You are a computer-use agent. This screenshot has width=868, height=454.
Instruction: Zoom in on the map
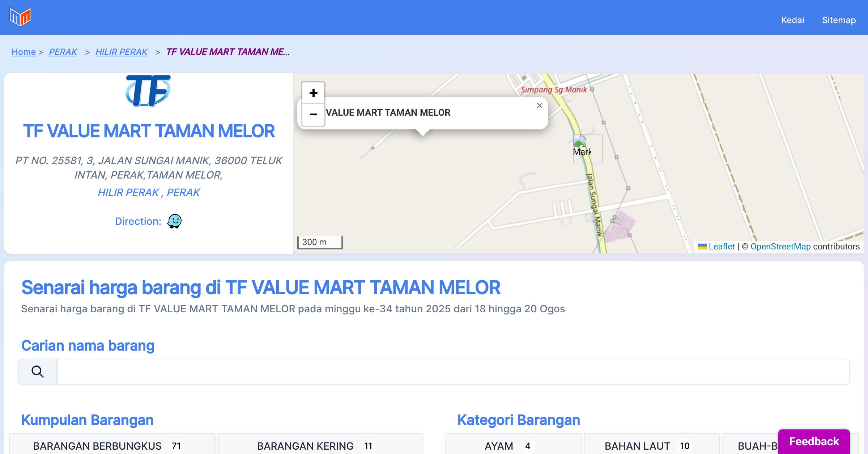pos(313,93)
